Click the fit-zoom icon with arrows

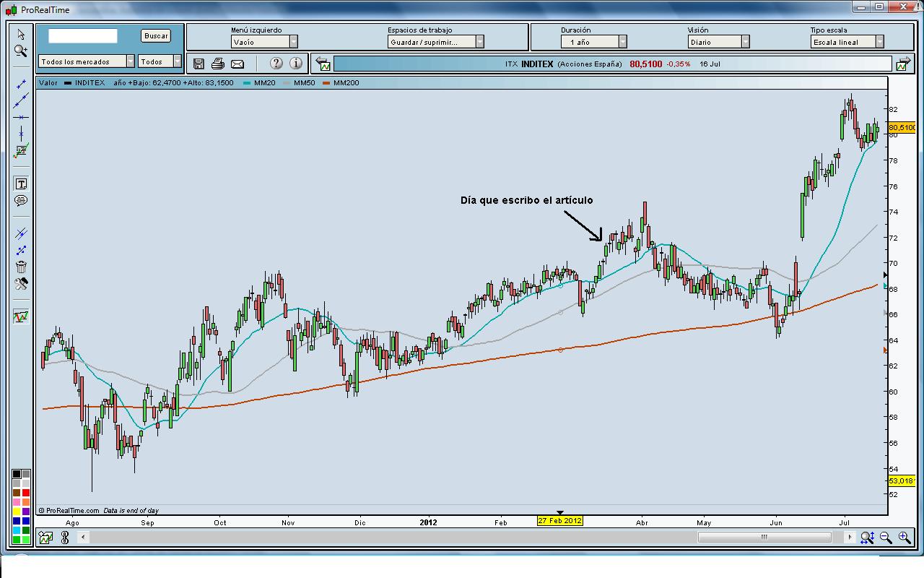(x=867, y=538)
